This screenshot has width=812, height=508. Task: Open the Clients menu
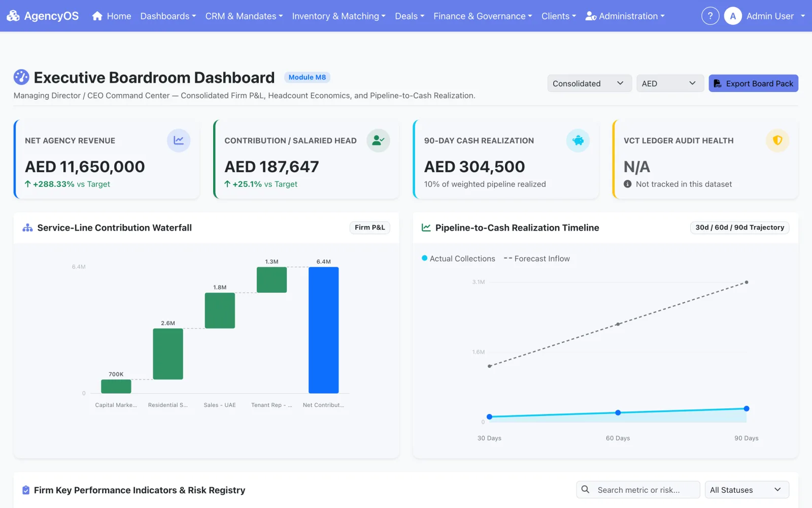[559, 16]
